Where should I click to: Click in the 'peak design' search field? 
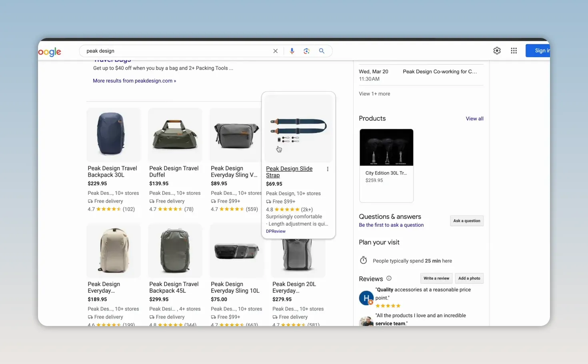(x=176, y=51)
